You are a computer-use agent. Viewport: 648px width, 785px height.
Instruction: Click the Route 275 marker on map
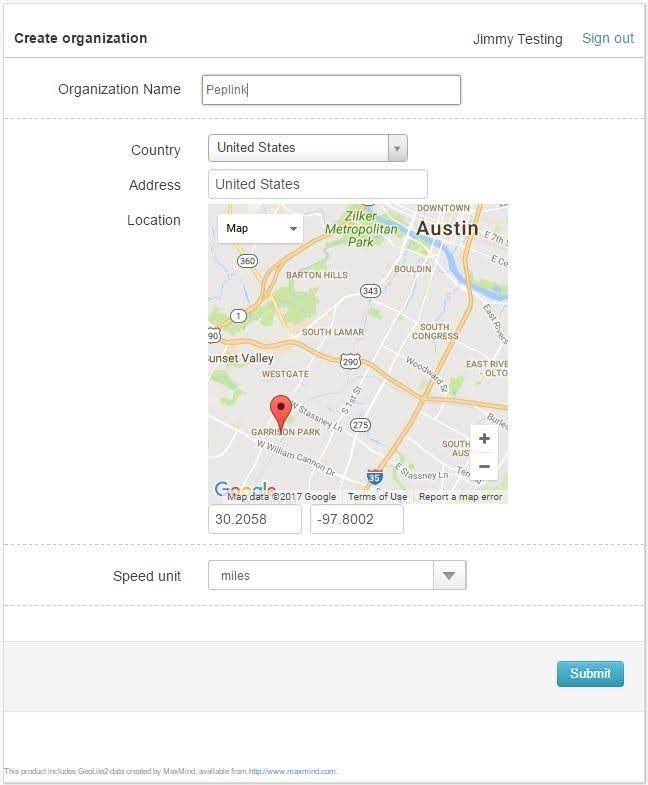(x=361, y=425)
